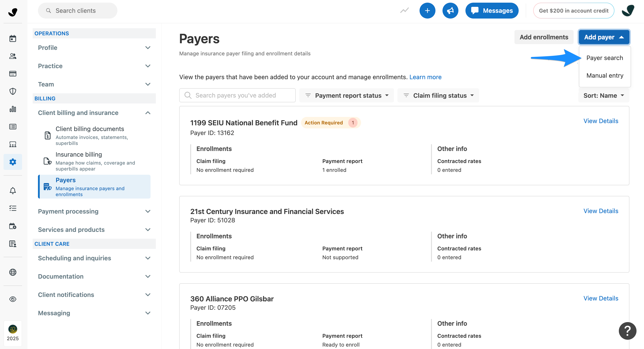Viewport: 644px width, 349px height.
Task: Click 1199 SEIU National Benefit Fund name
Action: (244, 123)
